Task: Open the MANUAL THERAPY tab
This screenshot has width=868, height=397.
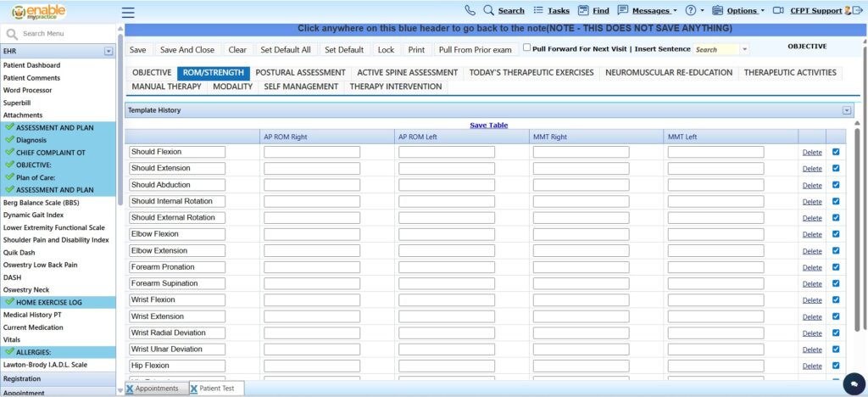Action: click(x=167, y=87)
